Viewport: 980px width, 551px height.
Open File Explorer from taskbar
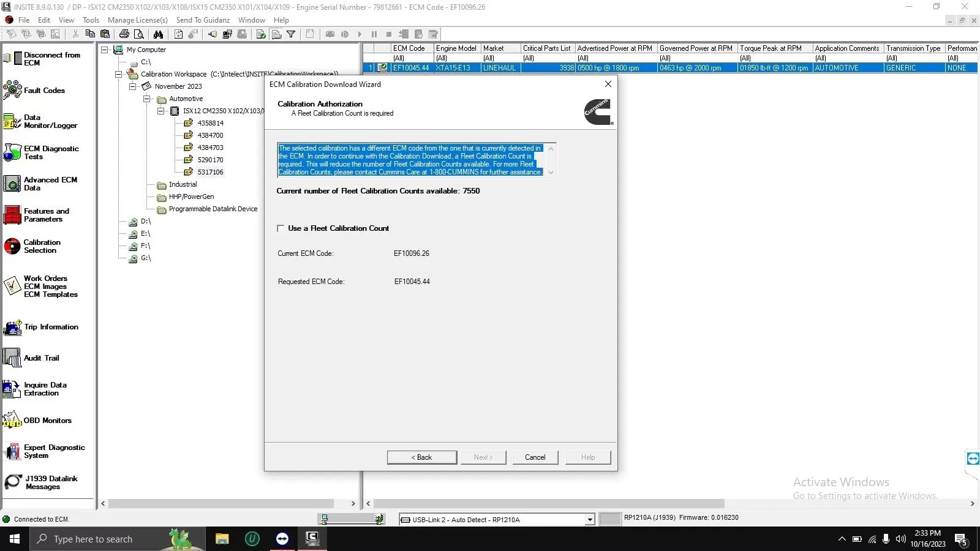pyautogui.click(x=222, y=539)
